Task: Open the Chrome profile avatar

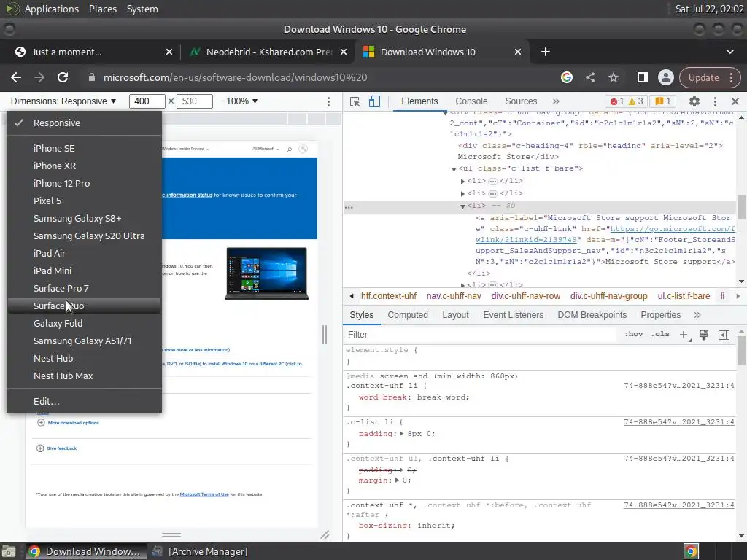Action: [x=665, y=77]
